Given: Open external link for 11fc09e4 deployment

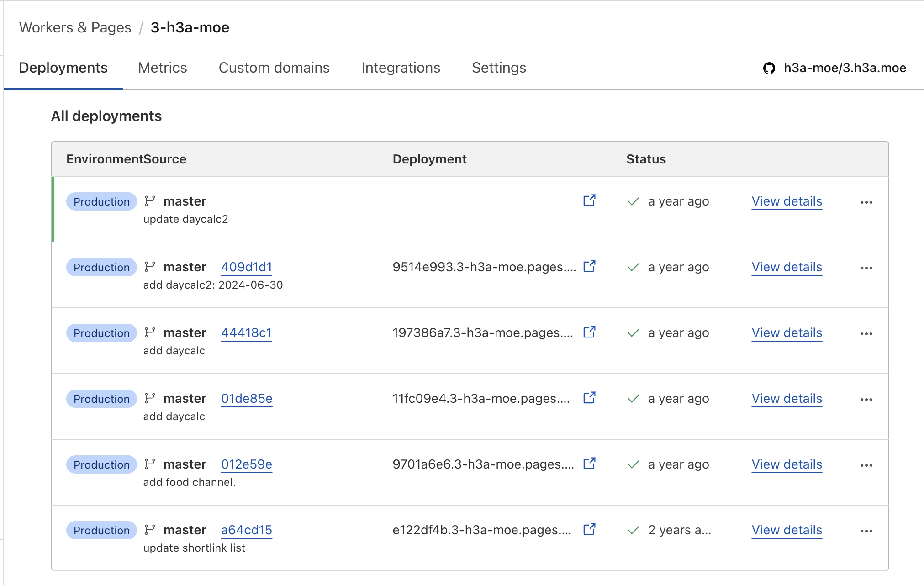Looking at the screenshot, I should [x=590, y=398].
